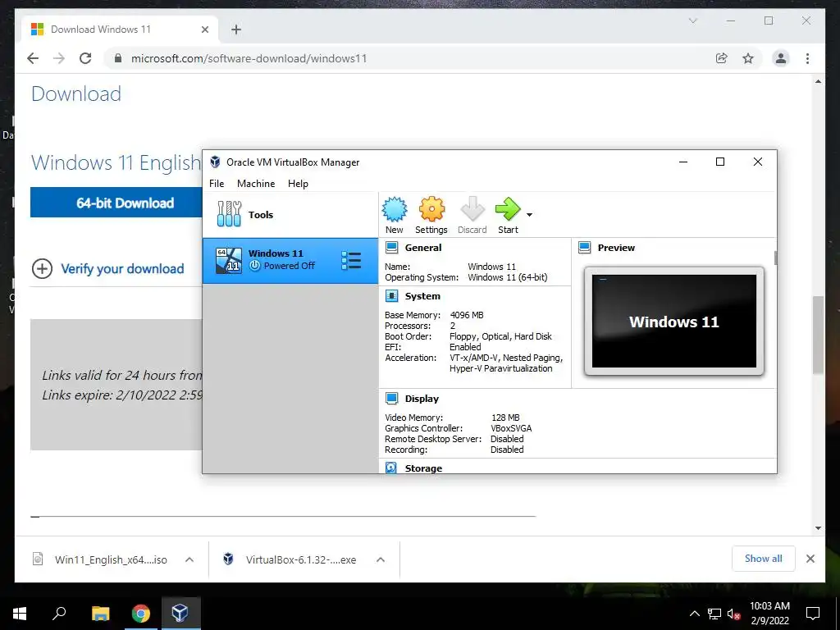Expand Verify your download section
The image size is (840, 630).
[x=108, y=268]
